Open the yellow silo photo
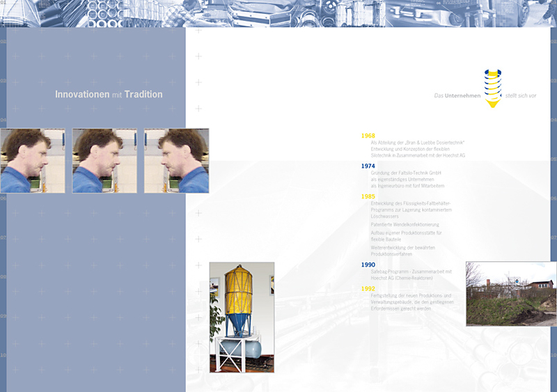557x392 pixels. point(242,317)
